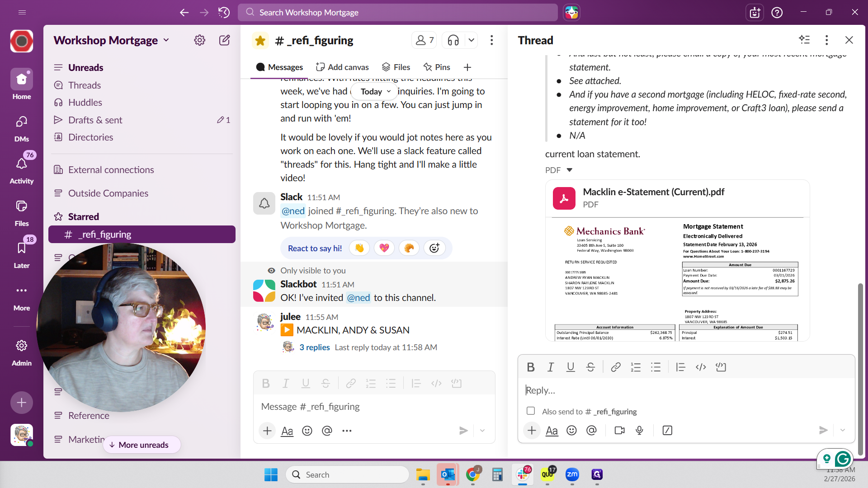Record a video clip in thread reply
Screen dimensions: 868x488
(x=619, y=430)
